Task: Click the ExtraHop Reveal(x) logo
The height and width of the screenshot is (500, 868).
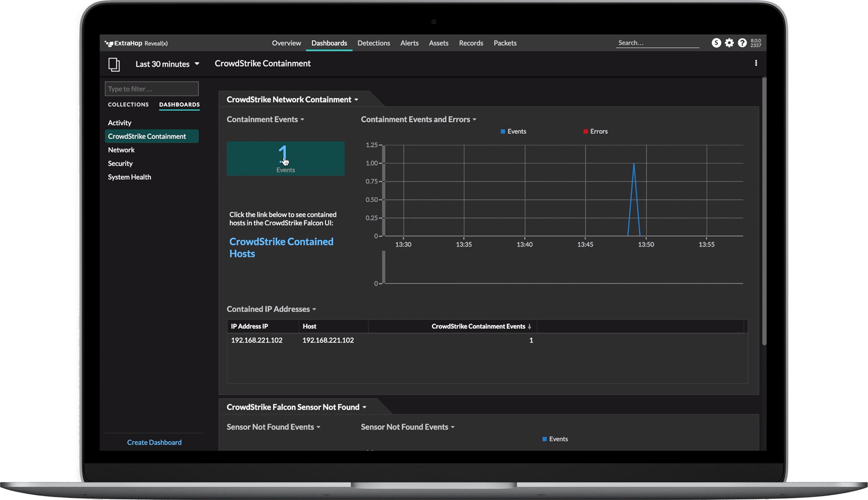Action: pos(136,43)
